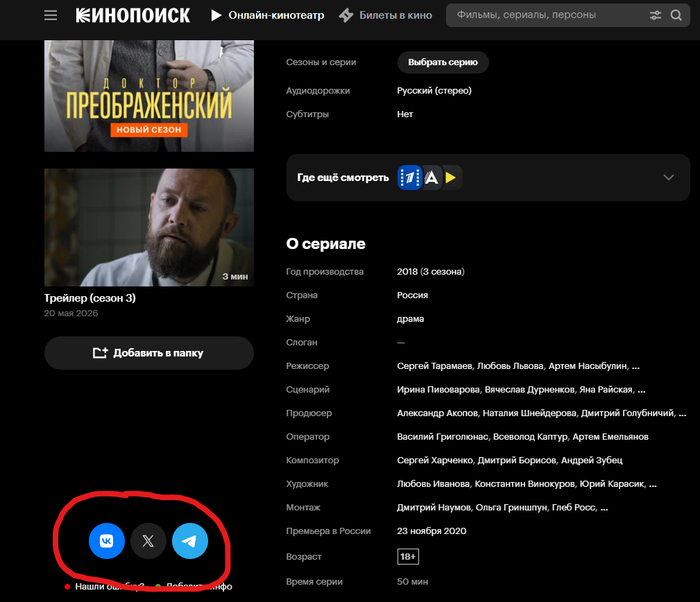Open director Любовь Львова

510,366
